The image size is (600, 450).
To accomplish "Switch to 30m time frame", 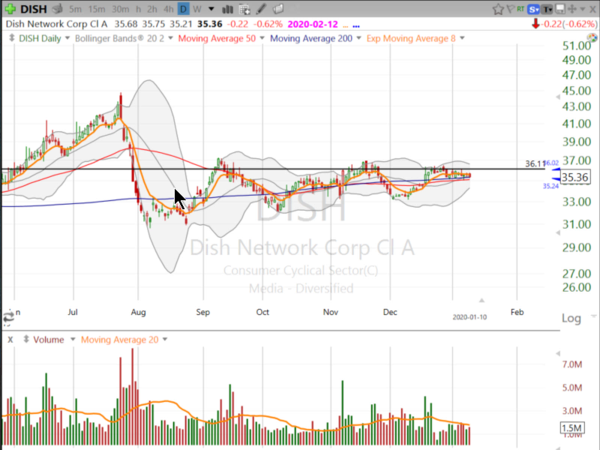I will (120, 9).
